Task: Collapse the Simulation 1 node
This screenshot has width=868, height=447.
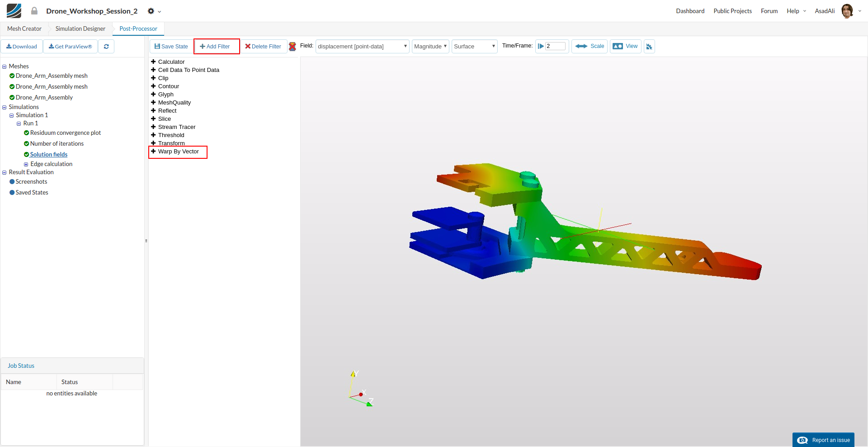Action: coord(12,115)
